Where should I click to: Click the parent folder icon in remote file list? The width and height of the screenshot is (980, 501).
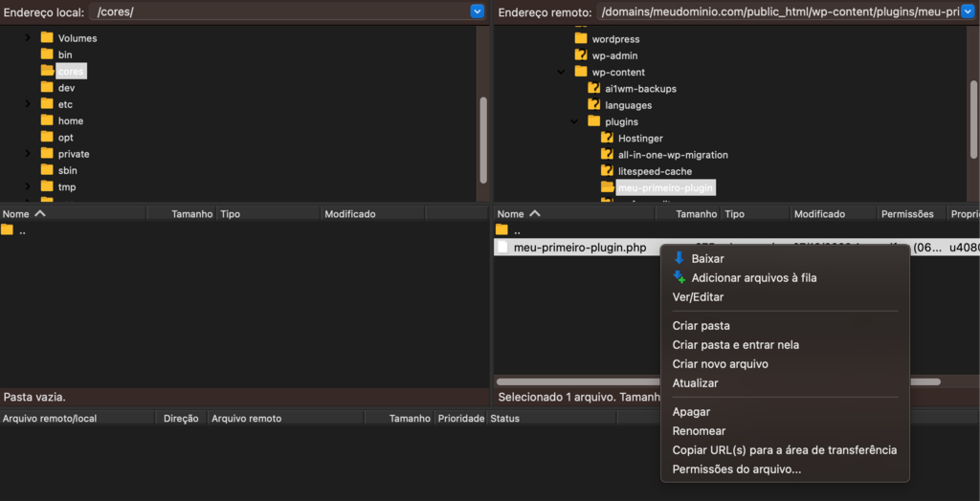(x=501, y=229)
